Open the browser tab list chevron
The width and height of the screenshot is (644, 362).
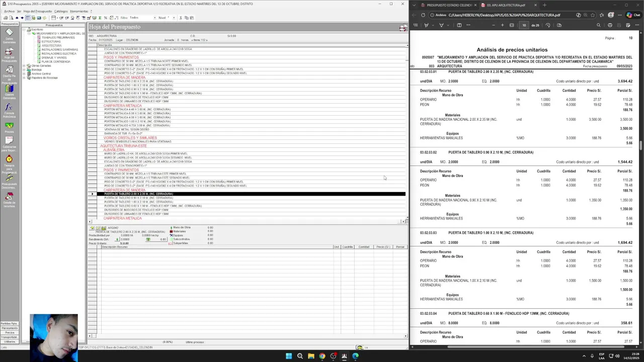pos(415,5)
